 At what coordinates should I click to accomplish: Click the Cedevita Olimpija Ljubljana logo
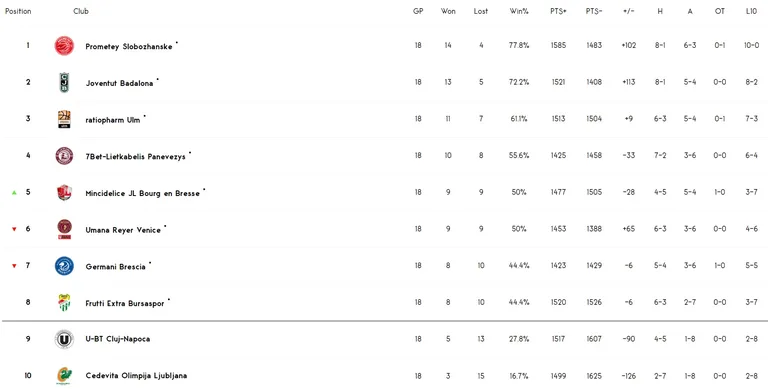(64, 376)
